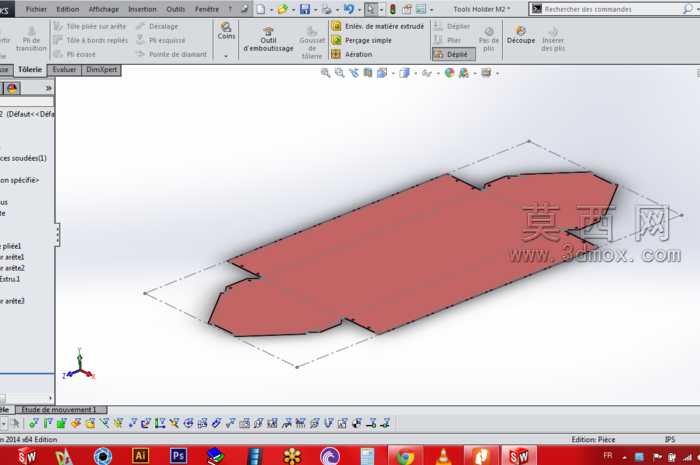Screen dimensions: 700x465
Task: Click the running SolidWorks taskbar button
Action: click(x=519, y=456)
